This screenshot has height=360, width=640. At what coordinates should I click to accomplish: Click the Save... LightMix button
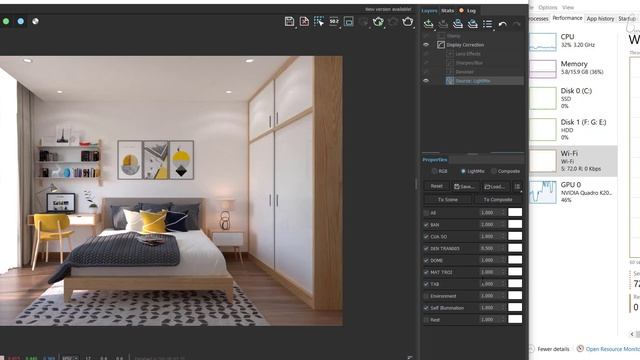coord(465,187)
